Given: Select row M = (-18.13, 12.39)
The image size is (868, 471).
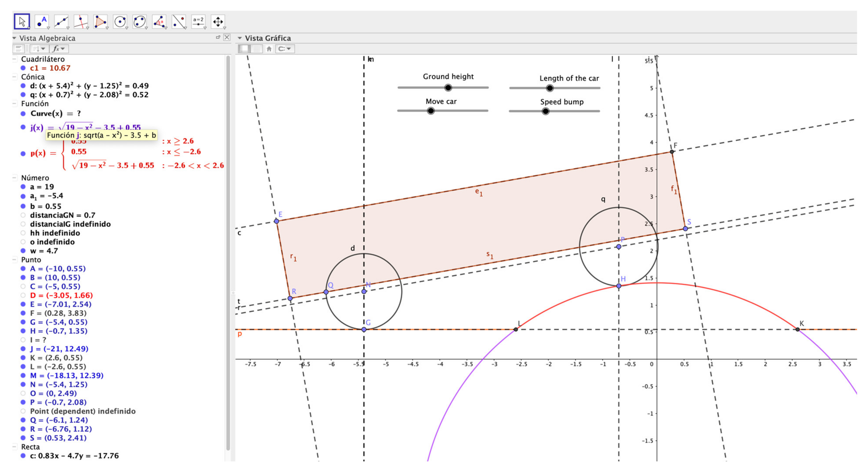Looking at the screenshot, I should pos(67,376).
